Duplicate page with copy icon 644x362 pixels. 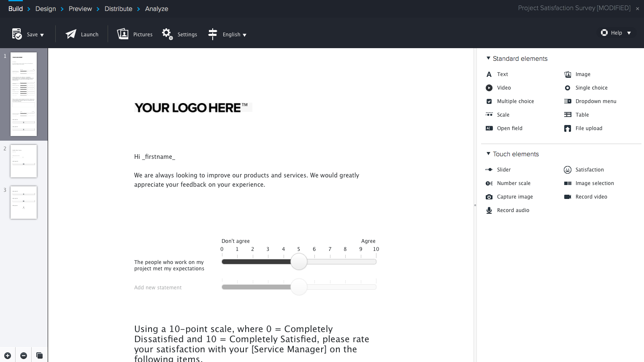[39, 356]
